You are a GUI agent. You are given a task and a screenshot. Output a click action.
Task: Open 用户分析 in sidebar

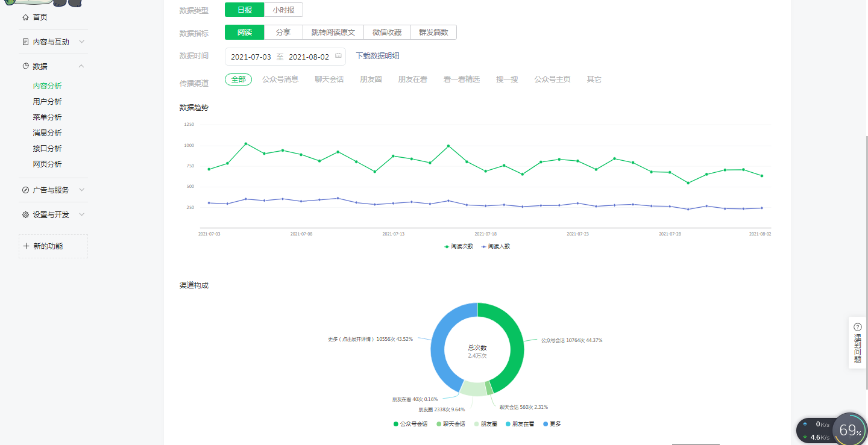coord(47,102)
